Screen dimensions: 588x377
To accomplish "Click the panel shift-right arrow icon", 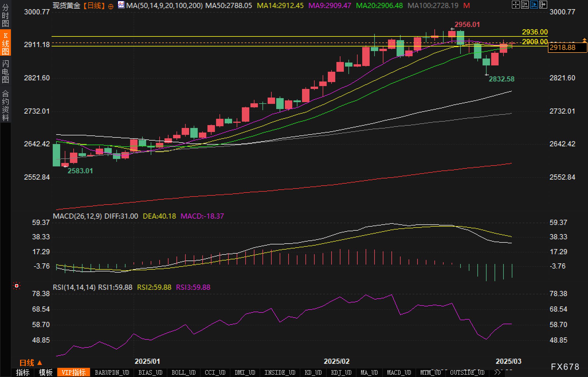I will click(x=543, y=5).
